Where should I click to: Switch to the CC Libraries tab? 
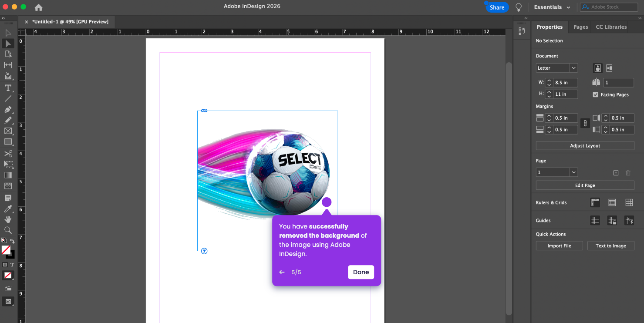click(611, 27)
